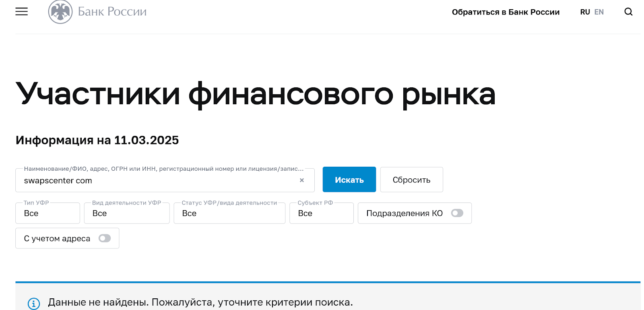Toggle the Подразделения КО switch
Screen dimensions: 644x310
click(x=457, y=213)
